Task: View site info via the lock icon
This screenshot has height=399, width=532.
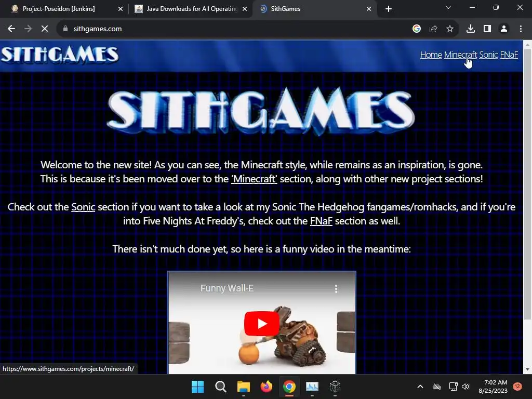Action: point(65,29)
